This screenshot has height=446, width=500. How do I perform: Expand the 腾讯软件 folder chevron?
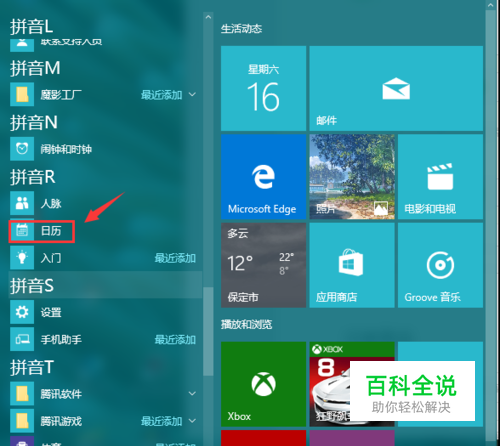[192, 394]
